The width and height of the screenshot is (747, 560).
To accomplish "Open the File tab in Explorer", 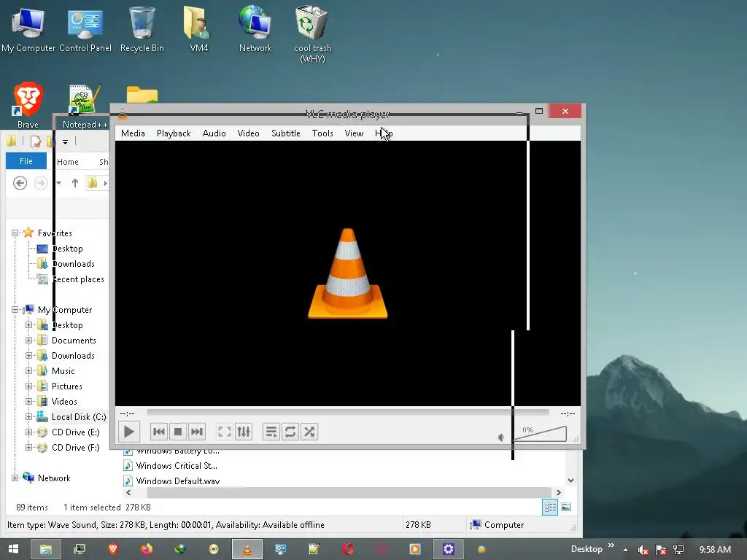I will [26, 161].
